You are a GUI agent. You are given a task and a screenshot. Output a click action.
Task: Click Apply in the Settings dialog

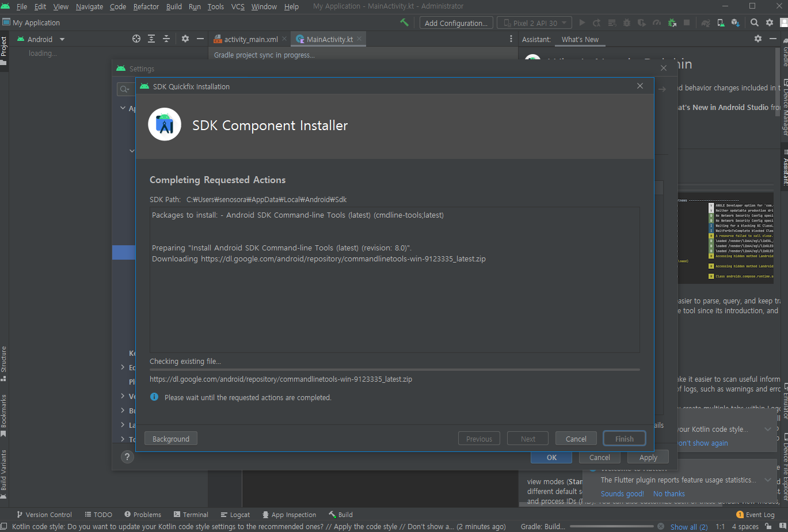tap(648, 457)
